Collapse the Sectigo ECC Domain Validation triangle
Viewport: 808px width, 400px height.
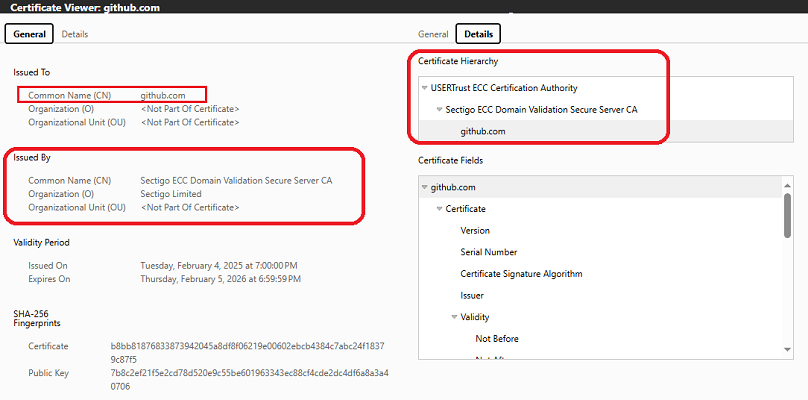440,110
